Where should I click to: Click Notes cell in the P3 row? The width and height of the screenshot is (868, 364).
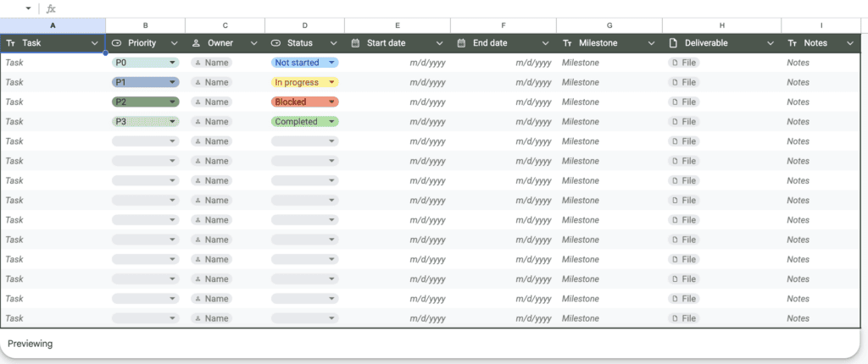point(821,122)
